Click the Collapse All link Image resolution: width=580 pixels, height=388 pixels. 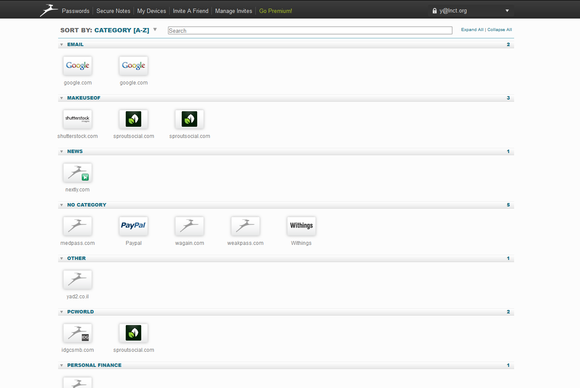pyautogui.click(x=499, y=30)
